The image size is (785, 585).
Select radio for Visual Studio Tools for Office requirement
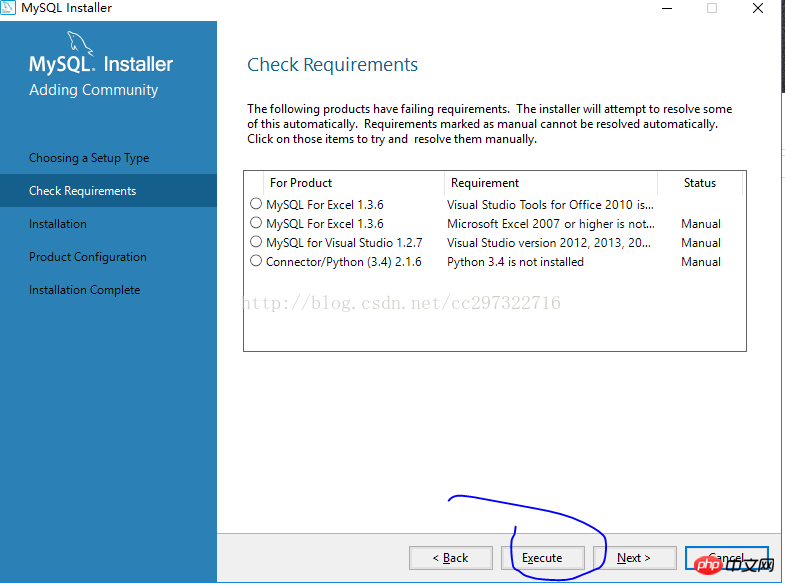click(256, 204)
